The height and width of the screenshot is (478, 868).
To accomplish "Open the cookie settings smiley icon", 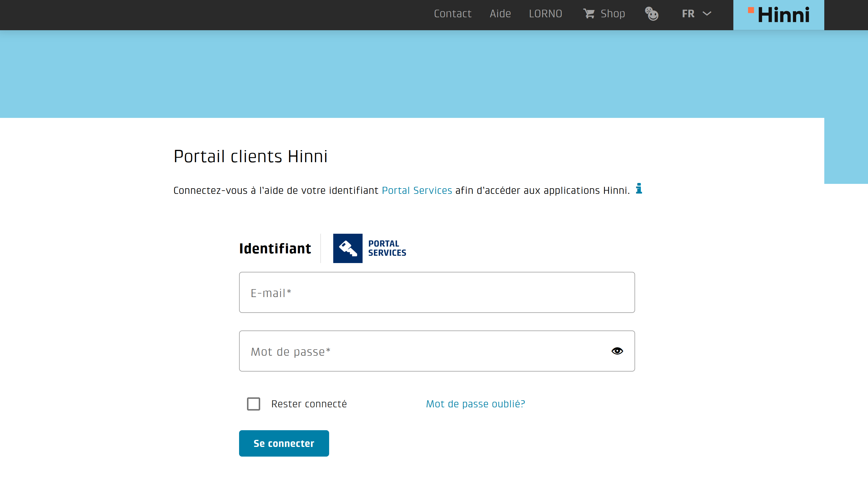I will pos(652,14).
